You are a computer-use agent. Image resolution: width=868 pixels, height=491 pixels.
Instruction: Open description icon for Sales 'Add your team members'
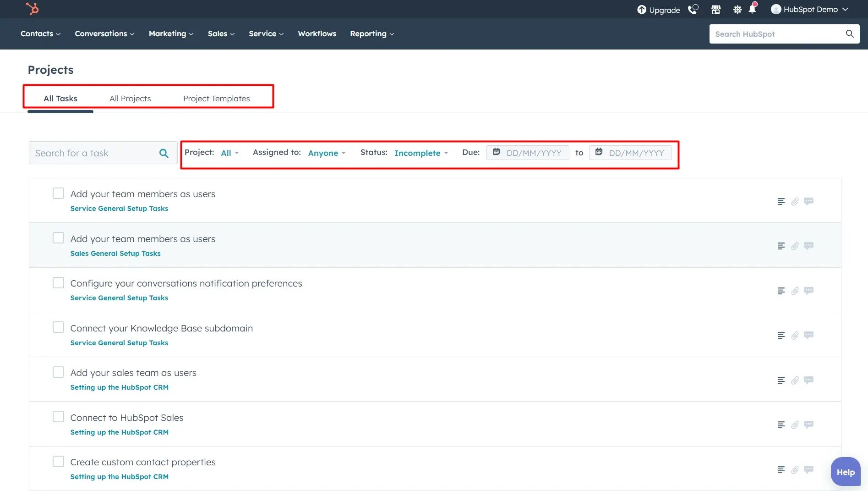click(x=781, y=246)
